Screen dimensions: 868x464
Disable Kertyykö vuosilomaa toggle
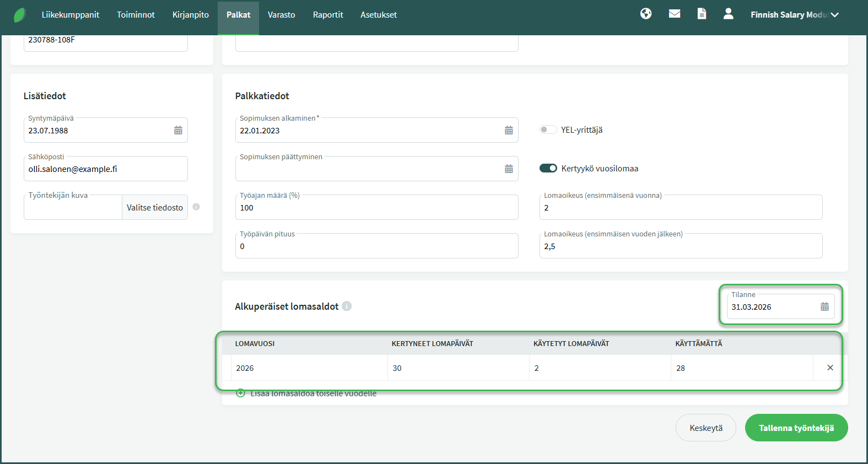tap(548, 169)
